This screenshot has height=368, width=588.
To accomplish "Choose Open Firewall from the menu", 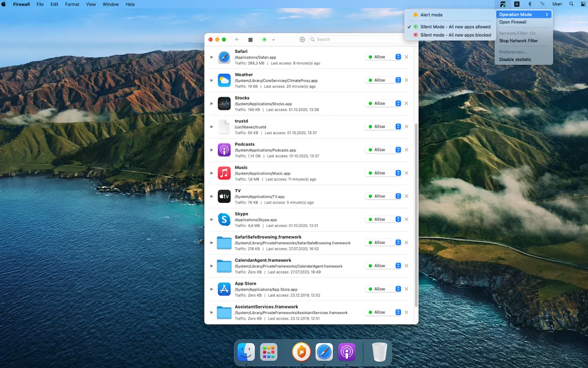I will coord(512,22).
